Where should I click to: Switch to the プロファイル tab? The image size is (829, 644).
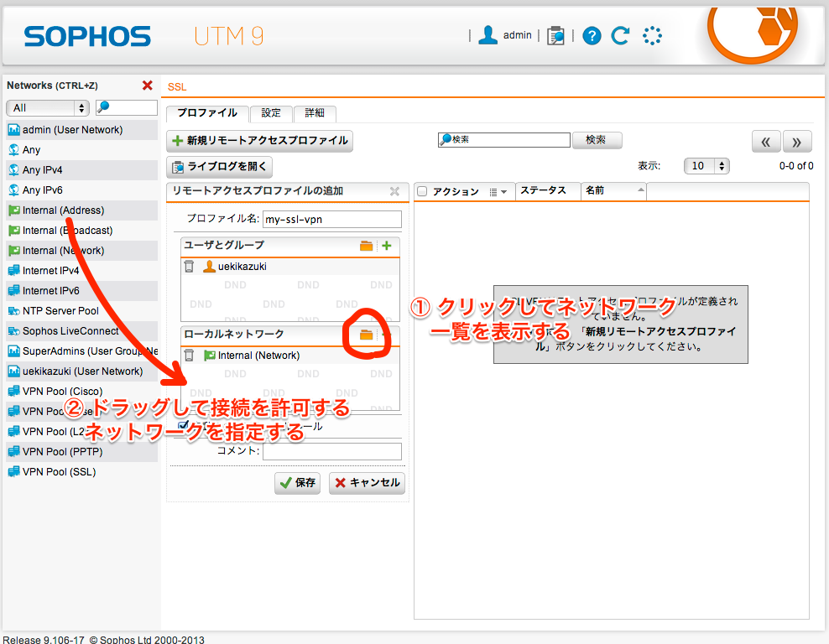(207, 113)
